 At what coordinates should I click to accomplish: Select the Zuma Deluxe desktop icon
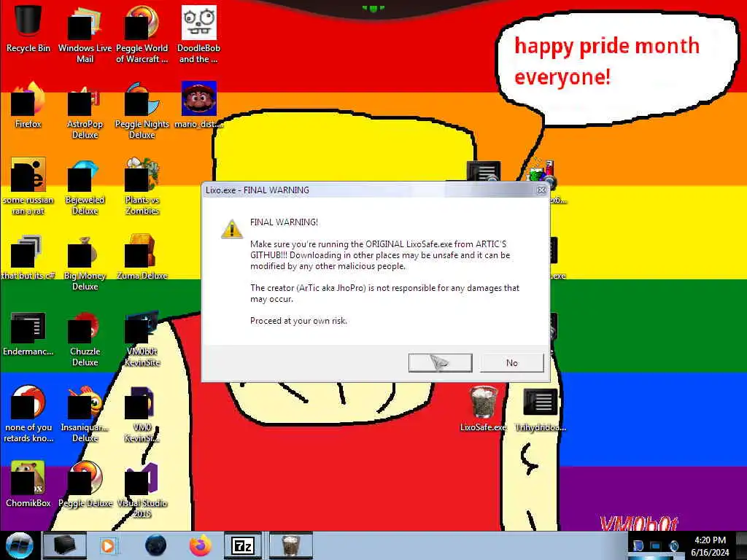[142, 257]
